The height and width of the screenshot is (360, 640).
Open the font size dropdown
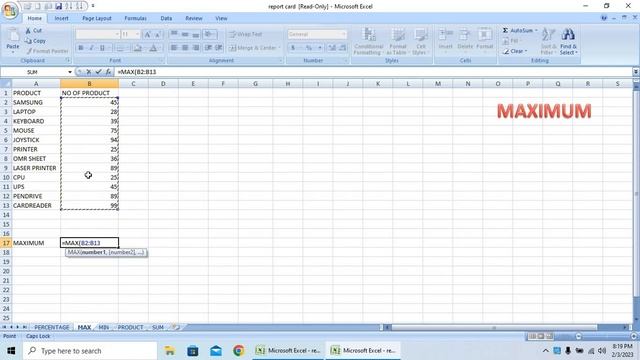click(x=137, y=34)
